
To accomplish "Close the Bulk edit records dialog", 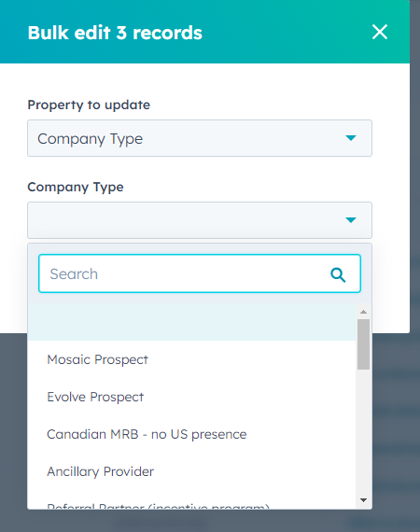I will pyautogui.click(x=380, y=33).
